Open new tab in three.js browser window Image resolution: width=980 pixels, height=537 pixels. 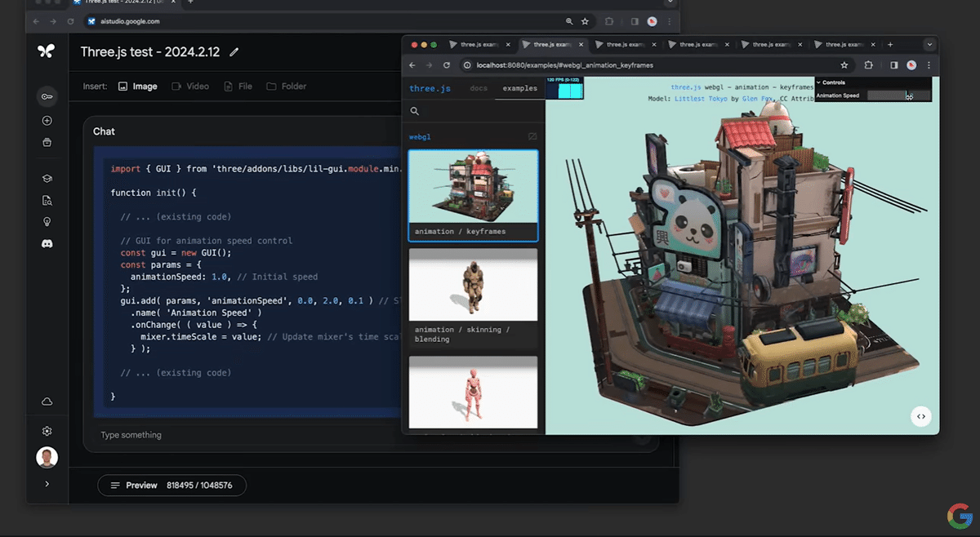890,45
